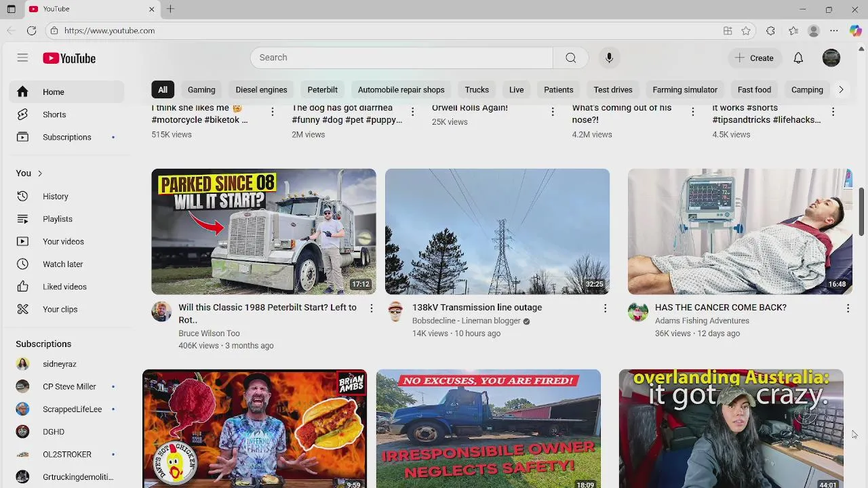Open Bobsdecline channel avatar
This screenshot has height=488, width=868.
pos(395,311)
